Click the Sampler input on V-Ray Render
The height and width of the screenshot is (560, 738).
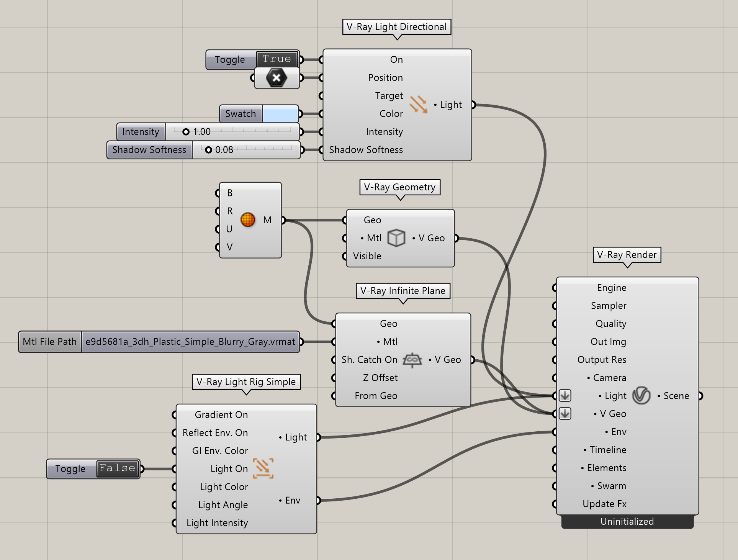coord(609,306)
